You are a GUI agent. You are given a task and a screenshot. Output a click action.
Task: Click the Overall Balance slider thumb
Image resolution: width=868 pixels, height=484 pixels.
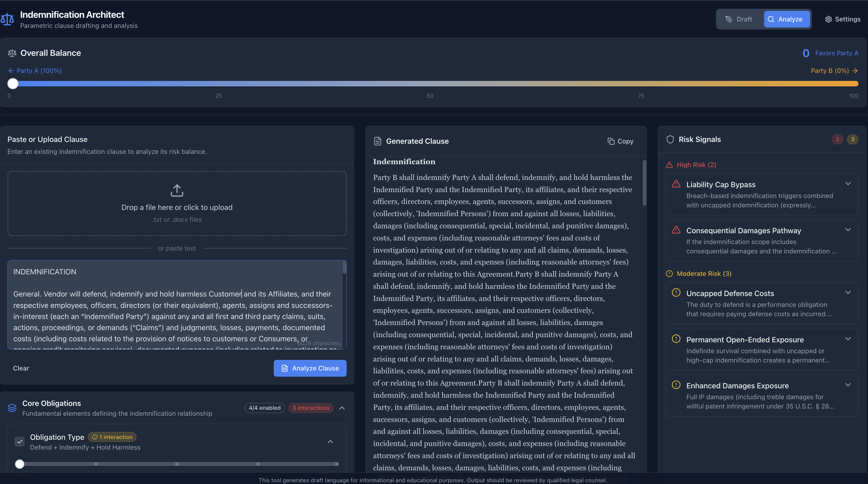point(13,84)
